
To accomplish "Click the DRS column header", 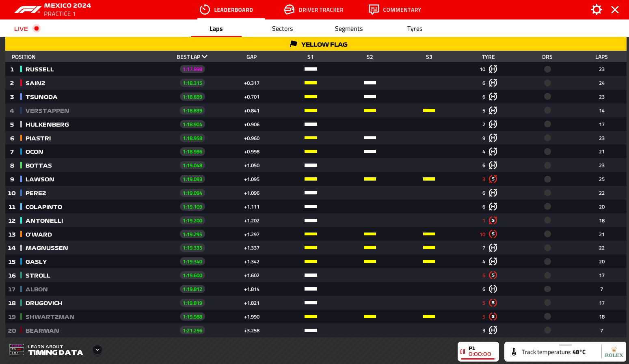I will pos(547,57).
